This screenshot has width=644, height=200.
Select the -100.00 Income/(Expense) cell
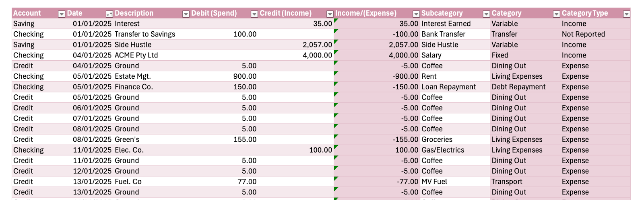[377, 34]
